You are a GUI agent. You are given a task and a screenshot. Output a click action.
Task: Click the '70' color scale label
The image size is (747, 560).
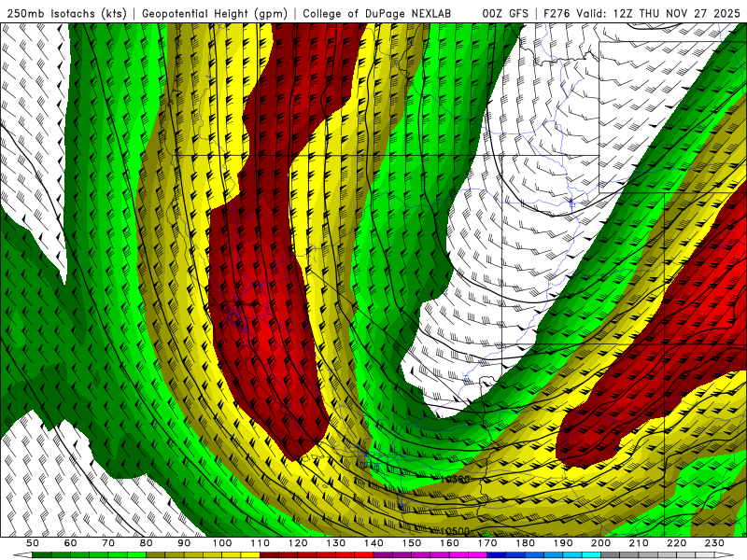(108, 543)
